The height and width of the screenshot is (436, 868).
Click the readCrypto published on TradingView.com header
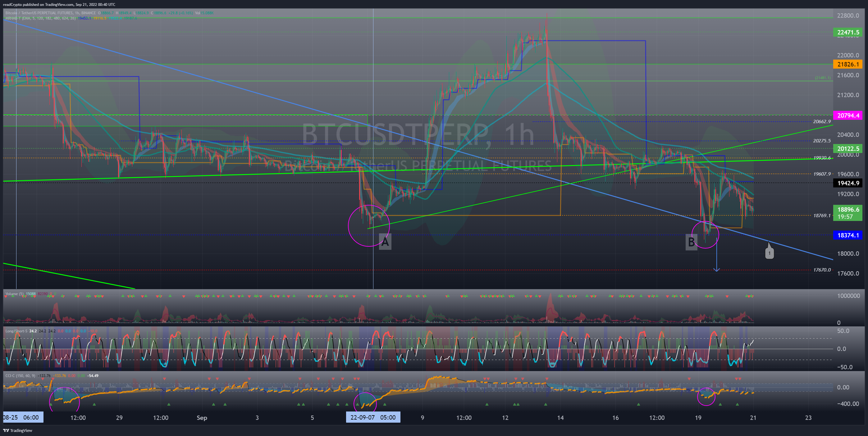[59, 4]
